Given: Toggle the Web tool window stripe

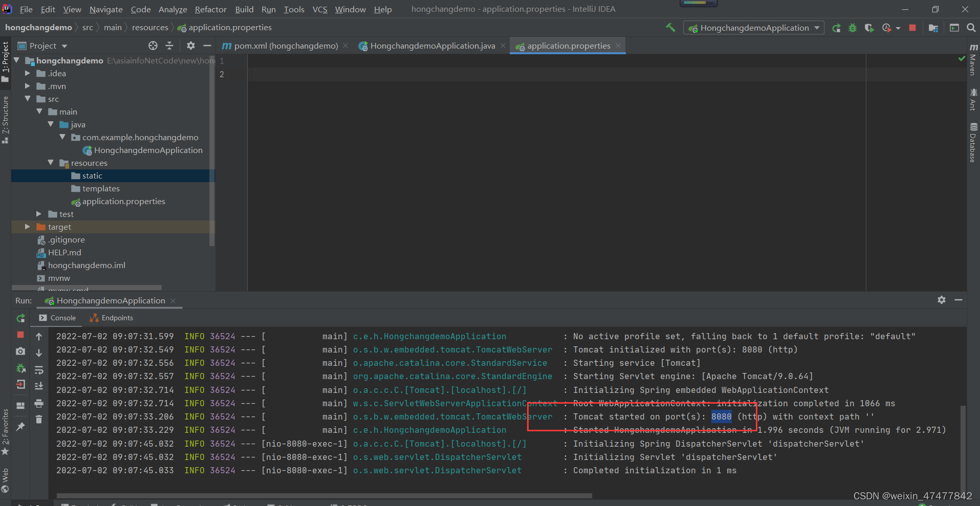Looking at the screenshot, I should click(5, 480).
